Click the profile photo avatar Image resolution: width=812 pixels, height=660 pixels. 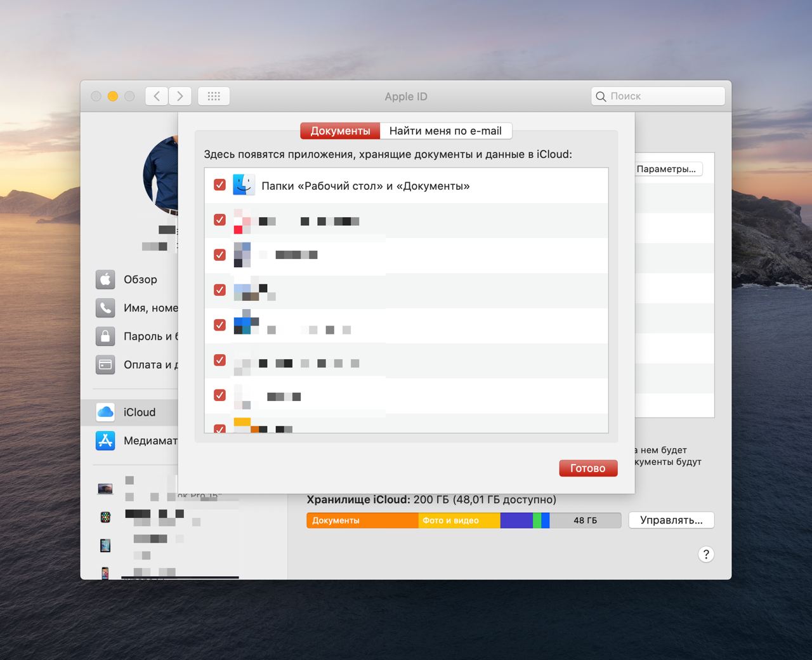[161, 176]
